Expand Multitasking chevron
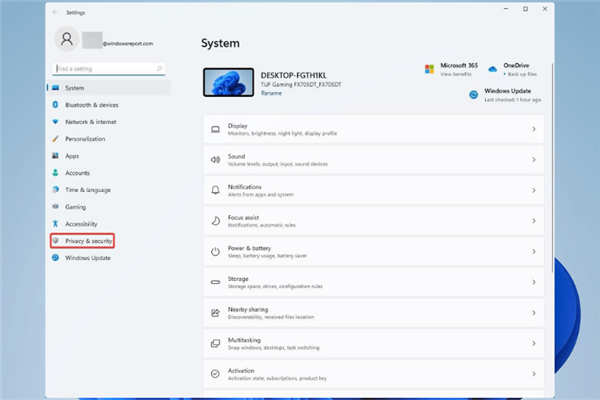Viewport: 600px width, 400px height. point(533,343)
